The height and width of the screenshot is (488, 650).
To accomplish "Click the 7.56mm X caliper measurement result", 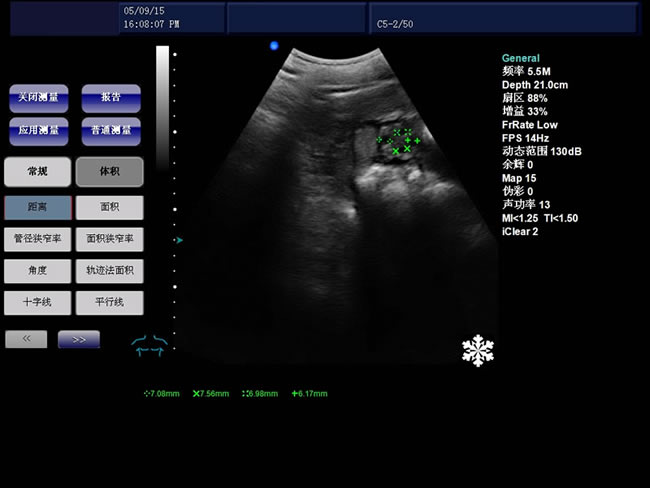I will click(x=211, y=394).
